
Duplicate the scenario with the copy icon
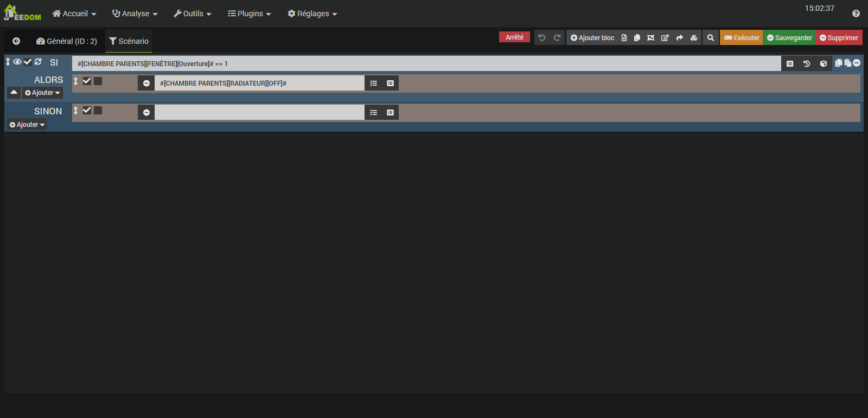pos(637,37)
